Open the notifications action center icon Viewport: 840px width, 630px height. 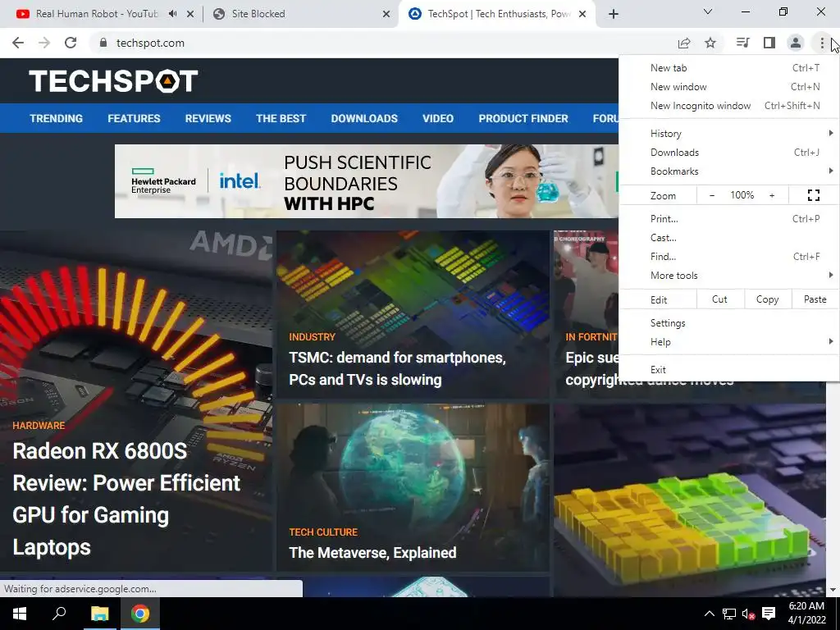pos(769,614)
